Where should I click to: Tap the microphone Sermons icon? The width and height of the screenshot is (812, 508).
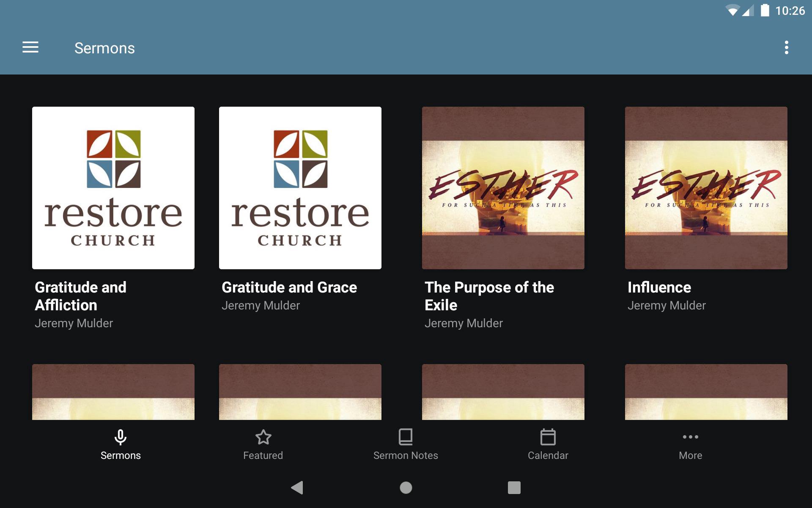pyautogui.click(x=121, y=437)
